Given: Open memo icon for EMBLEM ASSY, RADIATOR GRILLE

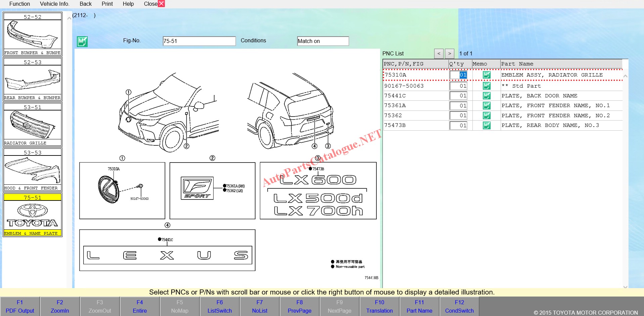Looking at the screenshot, I should pos(486,75).
